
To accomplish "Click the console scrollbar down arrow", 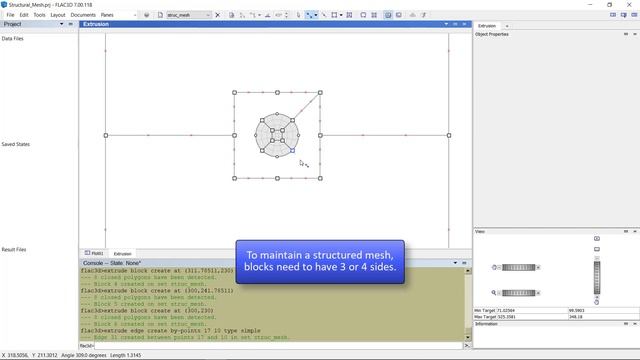I will (468, 338).
